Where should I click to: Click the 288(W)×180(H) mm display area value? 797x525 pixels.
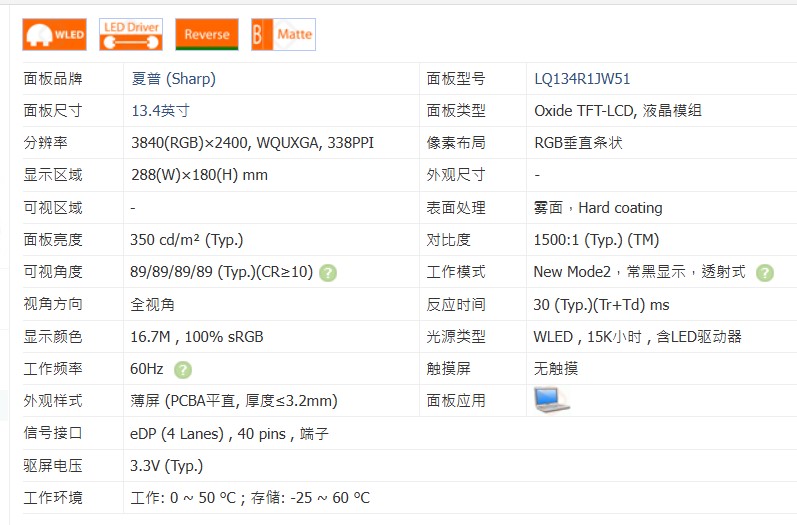(199, 175)
